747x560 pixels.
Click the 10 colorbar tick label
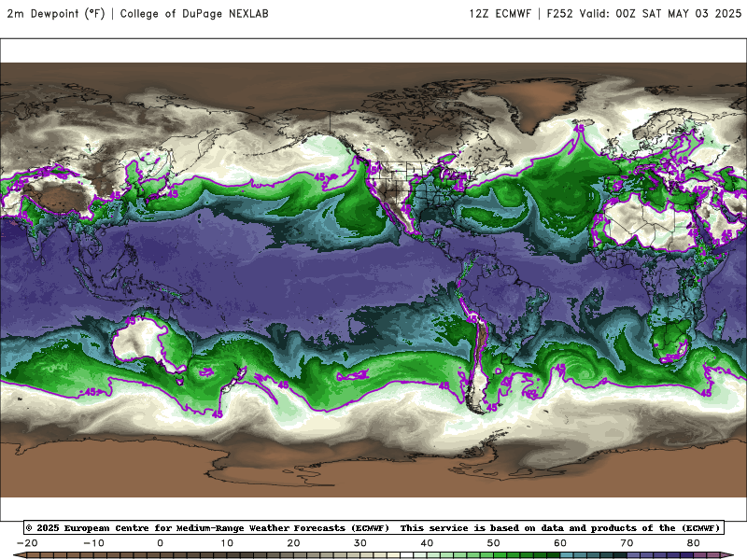[227, 543]
